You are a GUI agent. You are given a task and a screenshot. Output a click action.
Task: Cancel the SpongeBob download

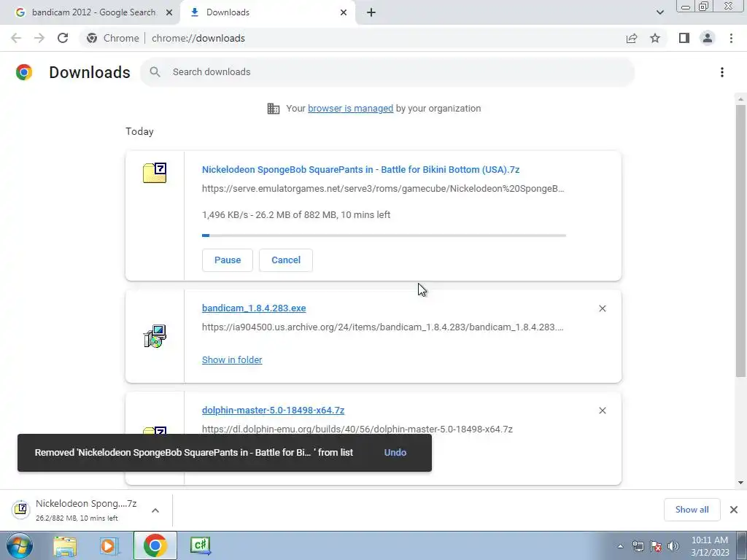(286, 260)
